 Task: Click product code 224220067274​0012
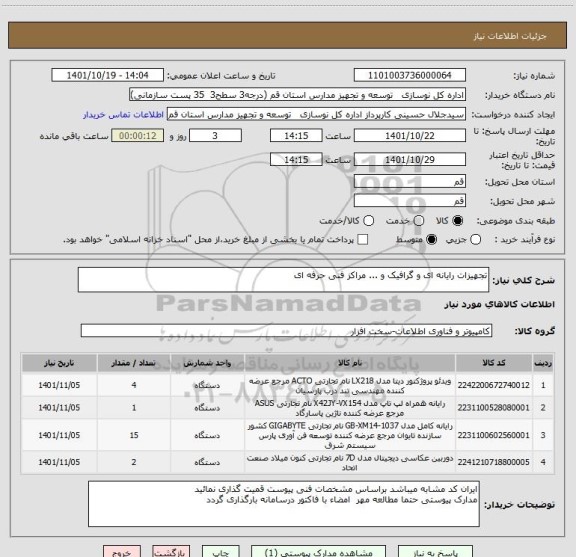(x=493, y=385)
